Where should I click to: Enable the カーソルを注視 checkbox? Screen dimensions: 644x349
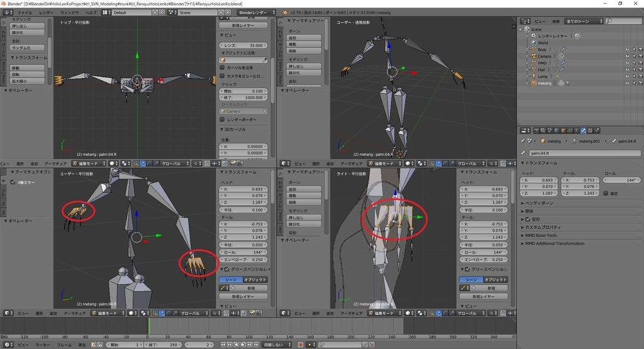point(222,67)
